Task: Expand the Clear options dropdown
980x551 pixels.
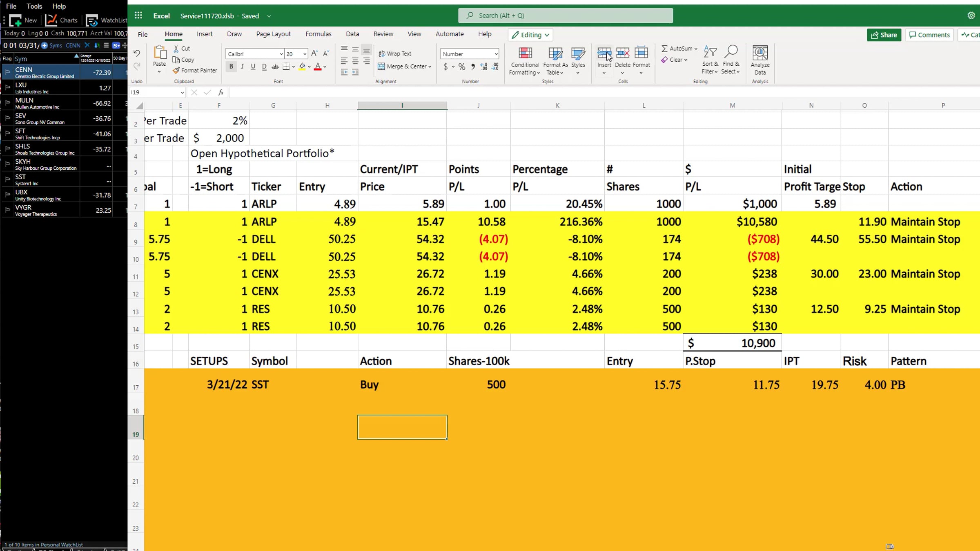Action: click(686, 60)
